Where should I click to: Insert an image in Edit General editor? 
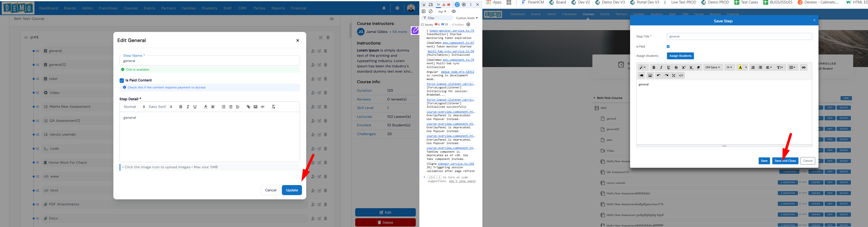pos(256,107)
